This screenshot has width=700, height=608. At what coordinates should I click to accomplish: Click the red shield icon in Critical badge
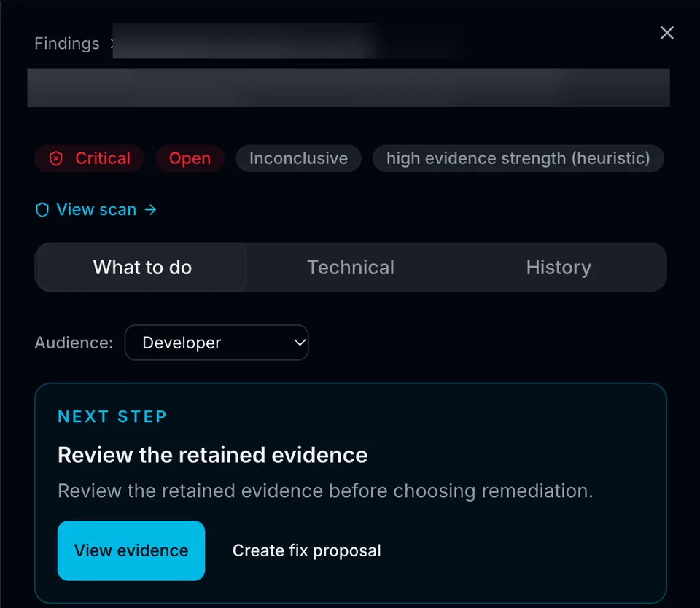click(56, 158)
